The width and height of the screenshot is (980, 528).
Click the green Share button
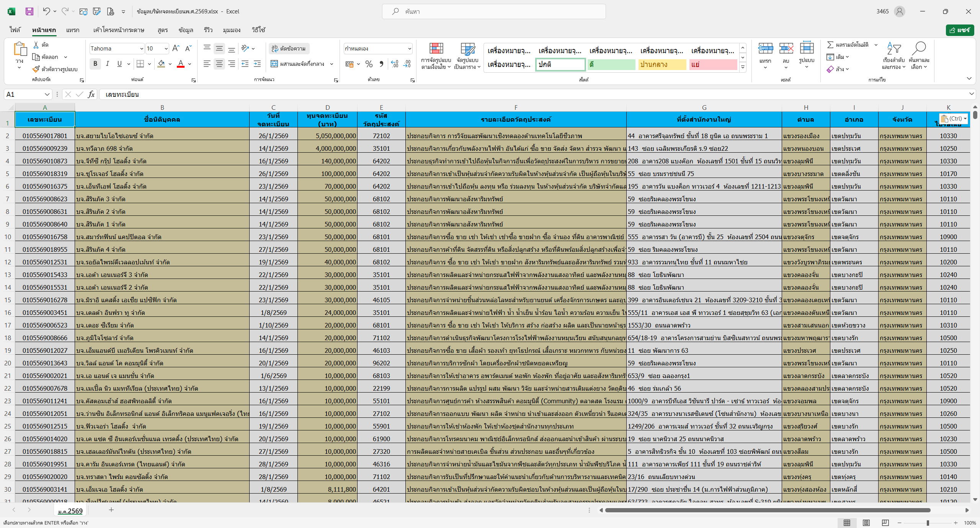click(x=960, y=30)
